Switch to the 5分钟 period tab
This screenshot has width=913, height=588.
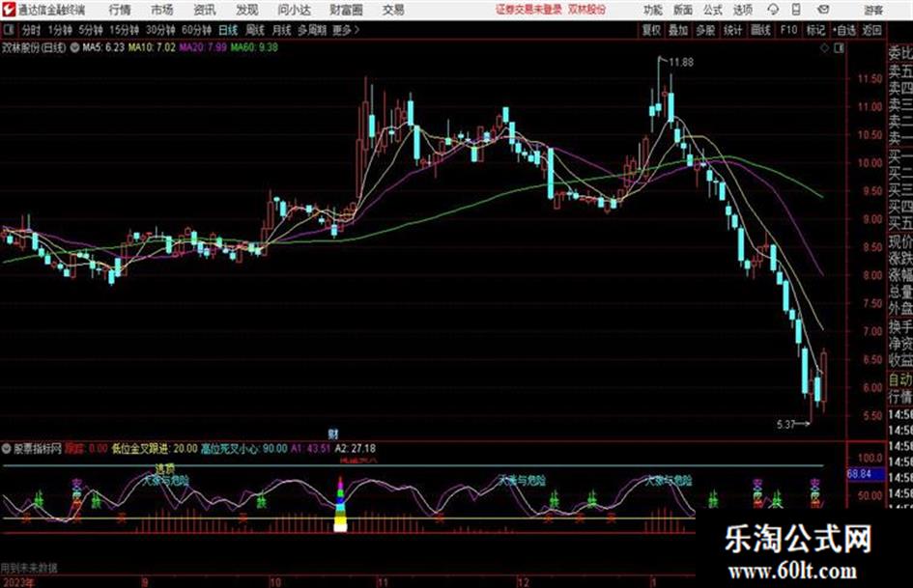point(90,30)
